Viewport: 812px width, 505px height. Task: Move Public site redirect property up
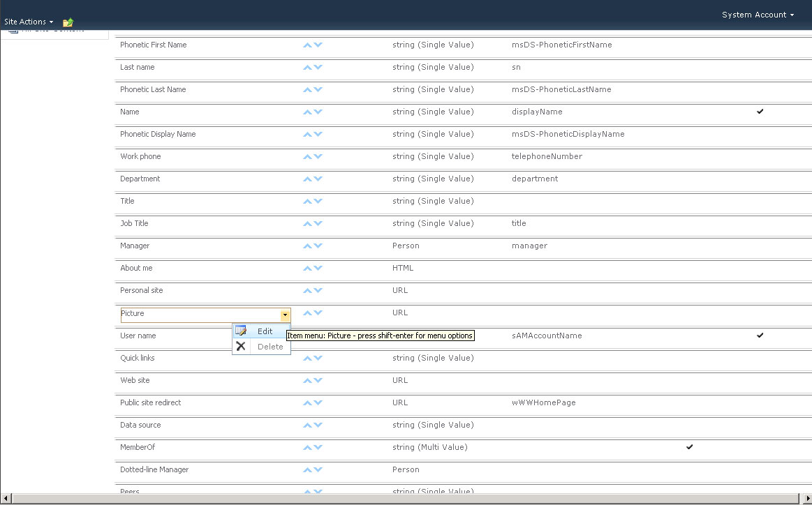coord(307,402)
